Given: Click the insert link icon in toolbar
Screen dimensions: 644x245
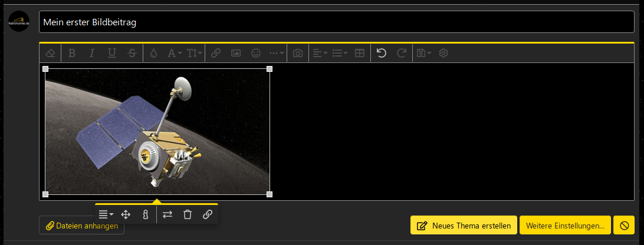Looking at the screenshot, I should [x=216, y=53].
